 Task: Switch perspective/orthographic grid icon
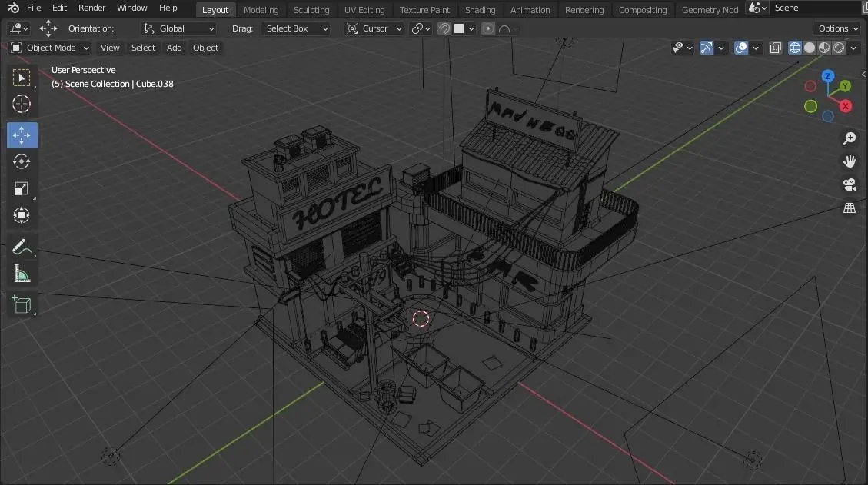[850, 208]
